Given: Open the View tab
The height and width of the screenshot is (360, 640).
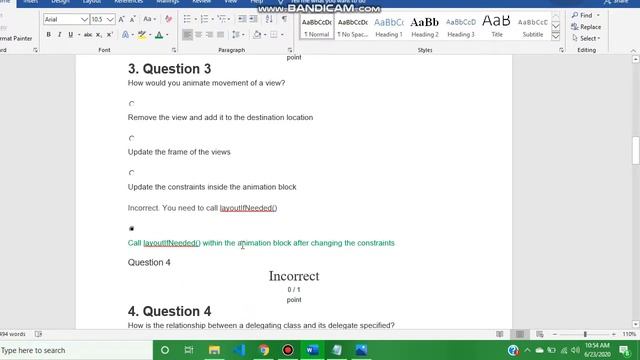Looking at the screenshot, I should [231, 2].
